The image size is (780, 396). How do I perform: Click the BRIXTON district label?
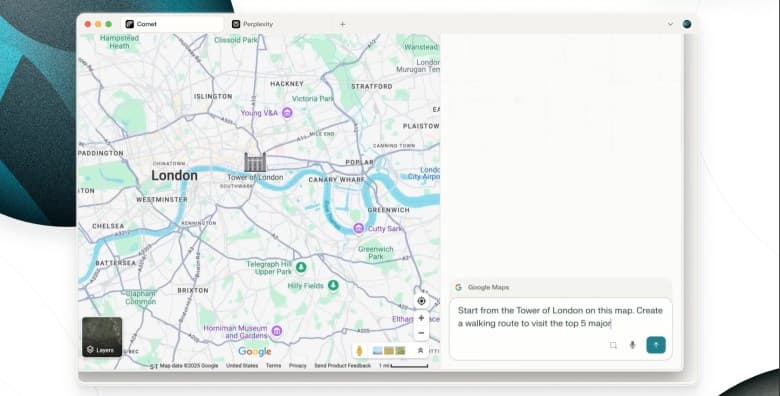pos(193,290)
